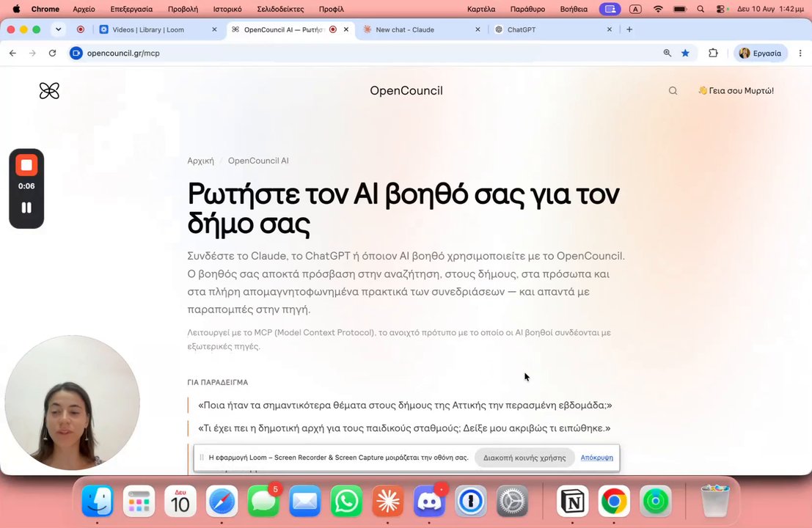The image size is (812, 528).
Task: Click the Απόκρυψη link
Action: point(596,458)
